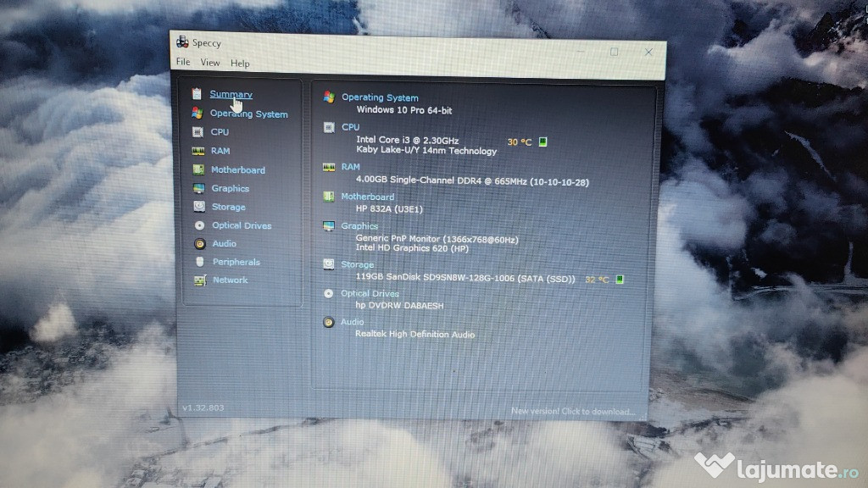Click the Motherboard heading in summary pane
Image resolution: width=868 pixels, height=488 pixels.
pos(367,197)
